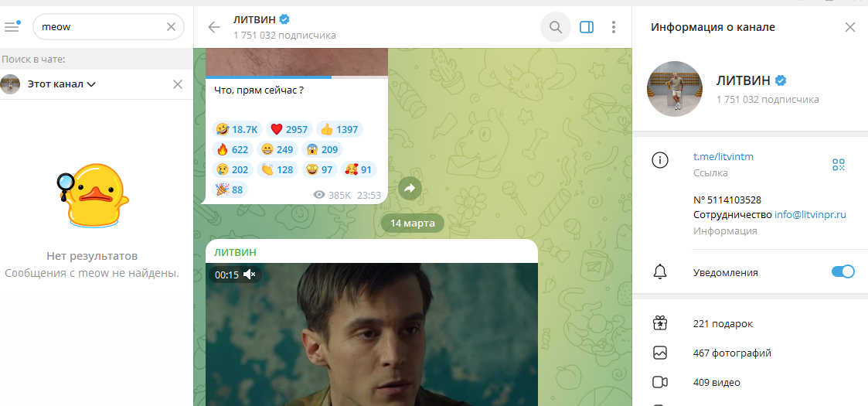Image resolution: width=868 pixels, height=406 pixels.
Task: Click the photos picture icon
Action: point(659,353)
